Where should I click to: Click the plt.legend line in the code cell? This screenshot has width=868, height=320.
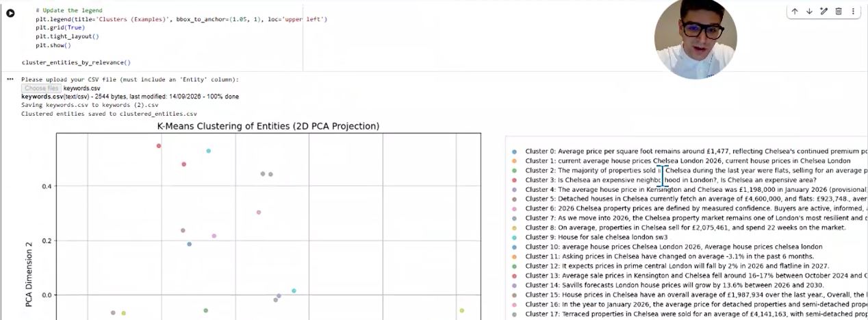pyautogui.click(x=181, y=19)
